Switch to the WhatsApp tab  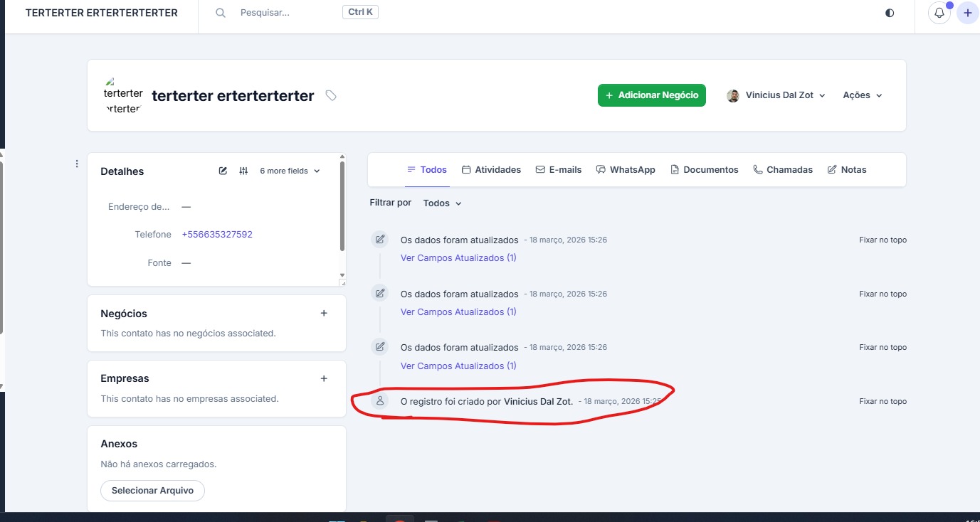click(x=626, y=170)
